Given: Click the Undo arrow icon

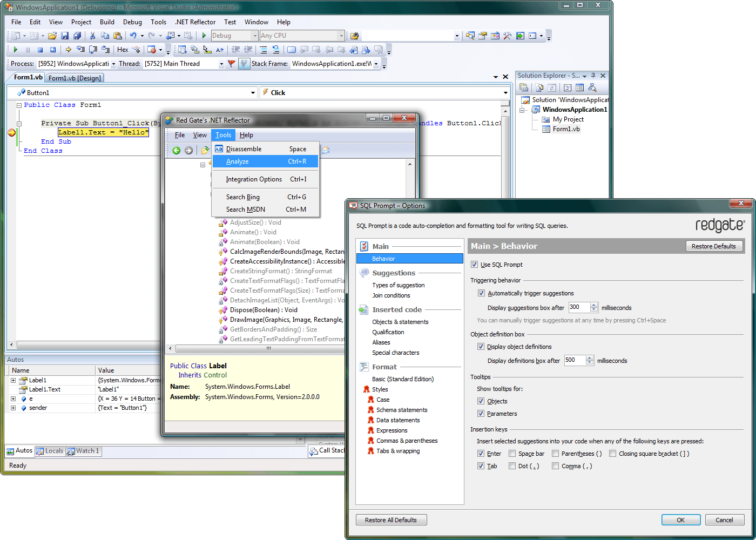Looking at the screenshot, I should pos(133,36).
